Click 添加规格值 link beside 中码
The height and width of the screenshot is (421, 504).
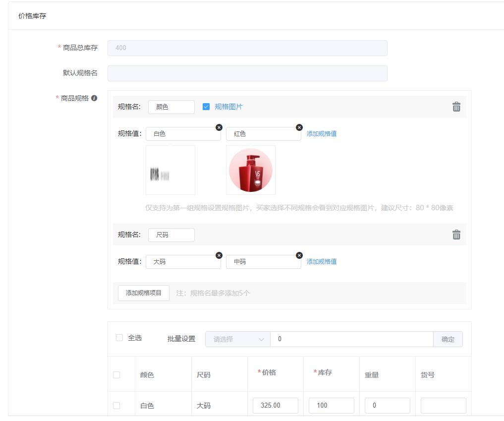click(321, 262)
